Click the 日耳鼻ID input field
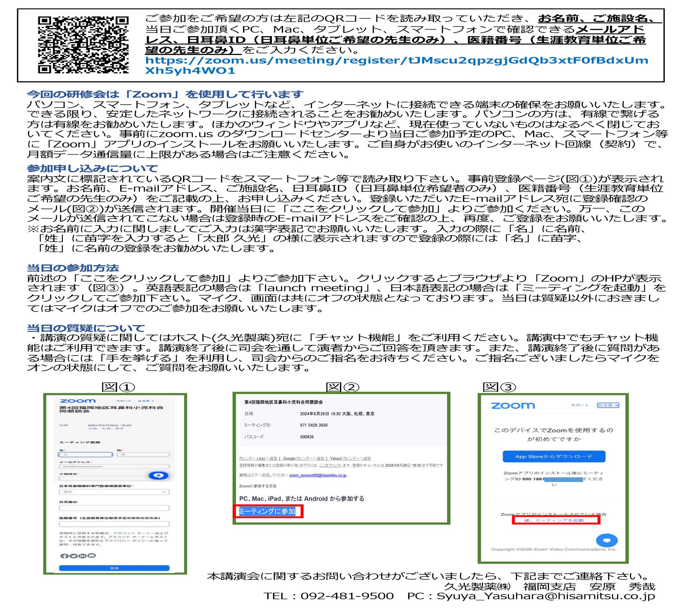The image size is (678, 616). (x=114, y=508)
